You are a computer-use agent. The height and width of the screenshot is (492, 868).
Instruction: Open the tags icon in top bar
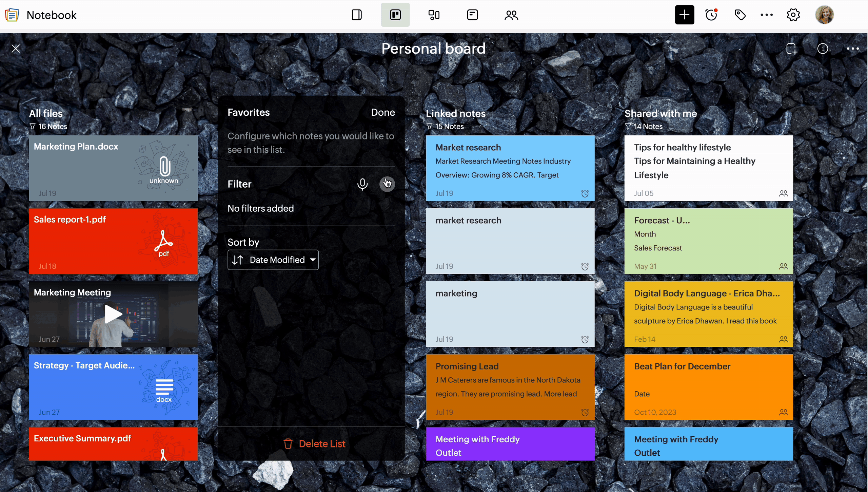tap(740, 15)
